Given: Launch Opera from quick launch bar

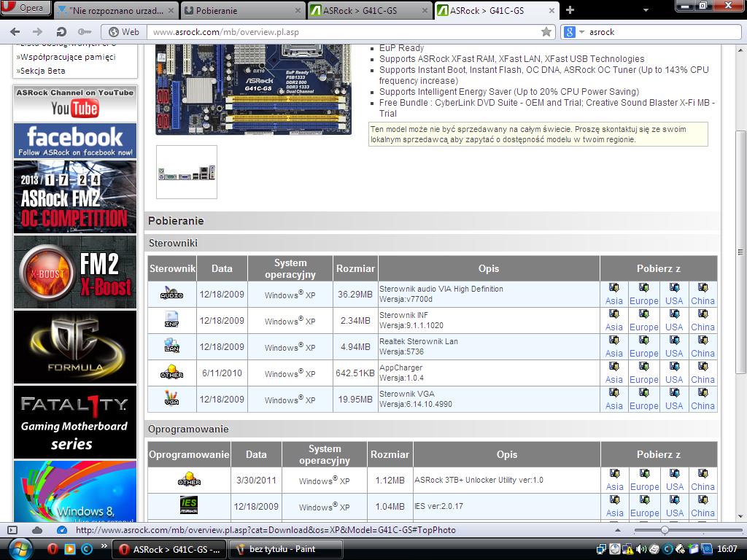Looking at the screenshot, I should pyautogui.click(x=53, y=549).
